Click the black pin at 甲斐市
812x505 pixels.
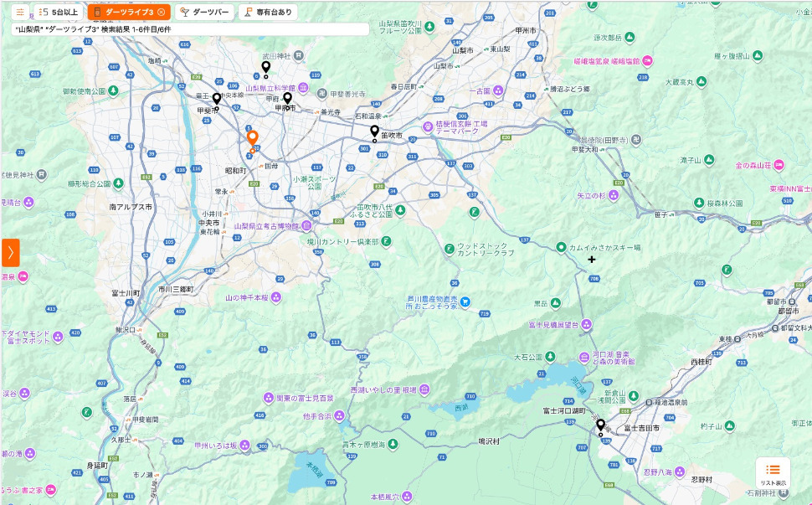tap(216, 100)
